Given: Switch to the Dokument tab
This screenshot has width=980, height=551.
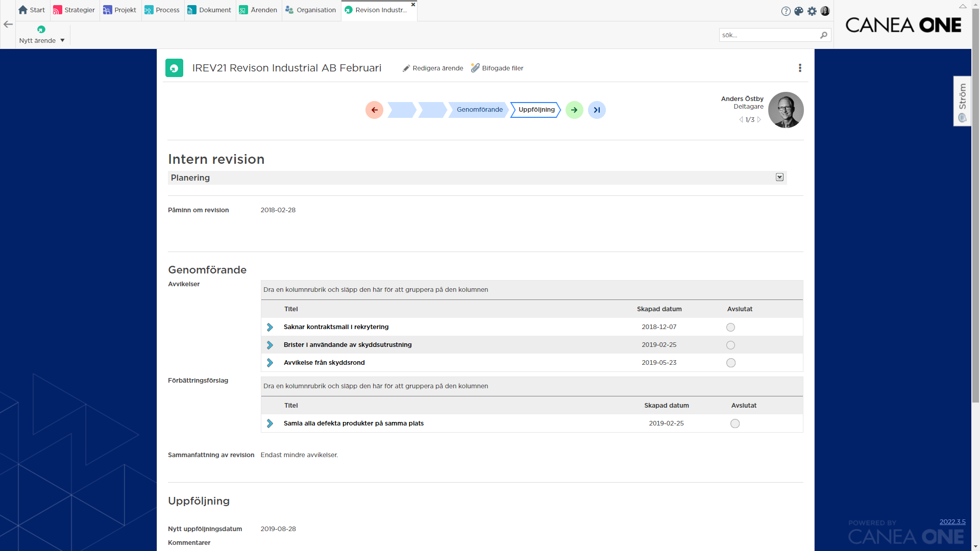Looking at the screenshot, I should tap(209, 10).
